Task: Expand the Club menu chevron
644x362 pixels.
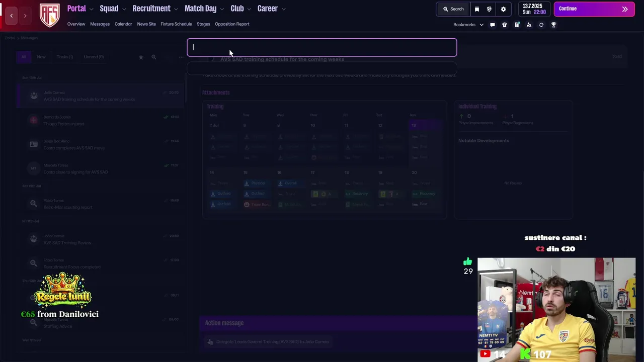Action: [249, 9]
